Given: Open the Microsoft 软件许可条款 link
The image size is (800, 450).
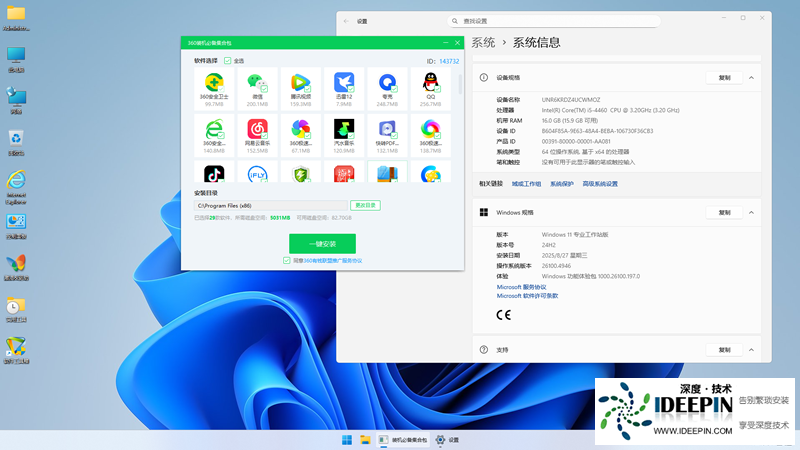Looking at the screenshot, I should click(528, 296).
